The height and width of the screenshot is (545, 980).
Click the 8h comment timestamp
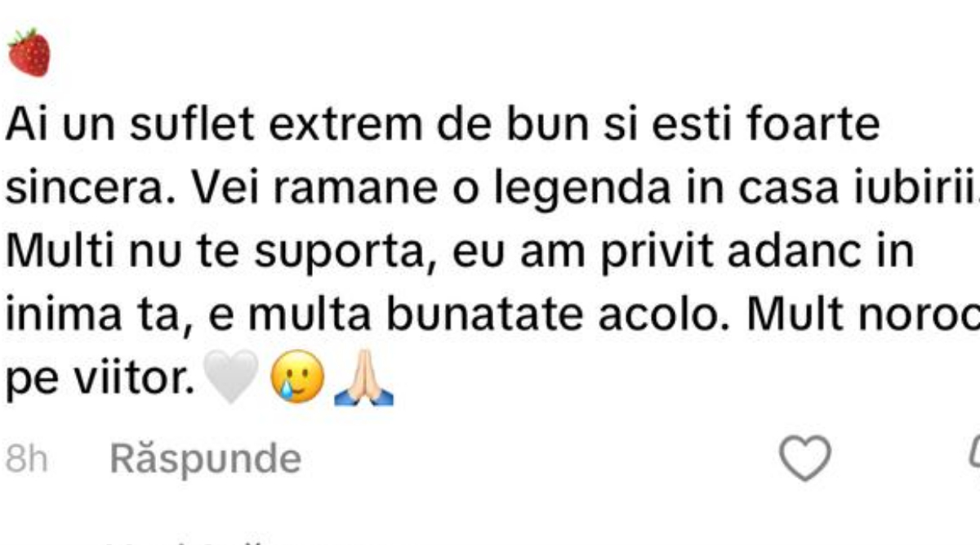[26, 459]
